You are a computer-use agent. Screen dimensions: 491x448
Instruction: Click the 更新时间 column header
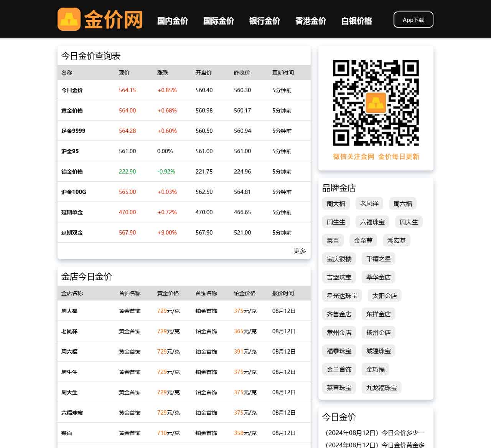(x=283, y=73)
